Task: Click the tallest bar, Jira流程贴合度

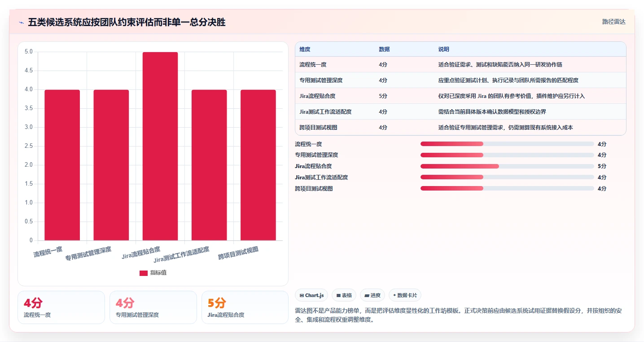Action: tap(160, 146)
